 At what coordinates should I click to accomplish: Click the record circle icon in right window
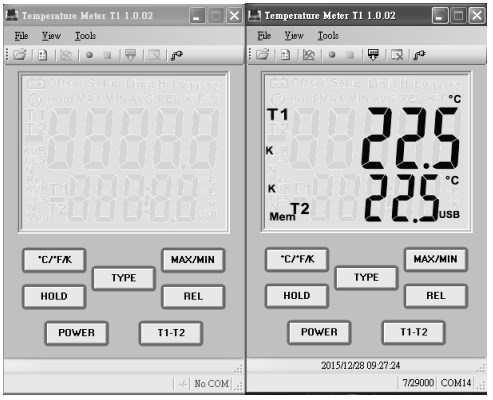pos(332,55)
